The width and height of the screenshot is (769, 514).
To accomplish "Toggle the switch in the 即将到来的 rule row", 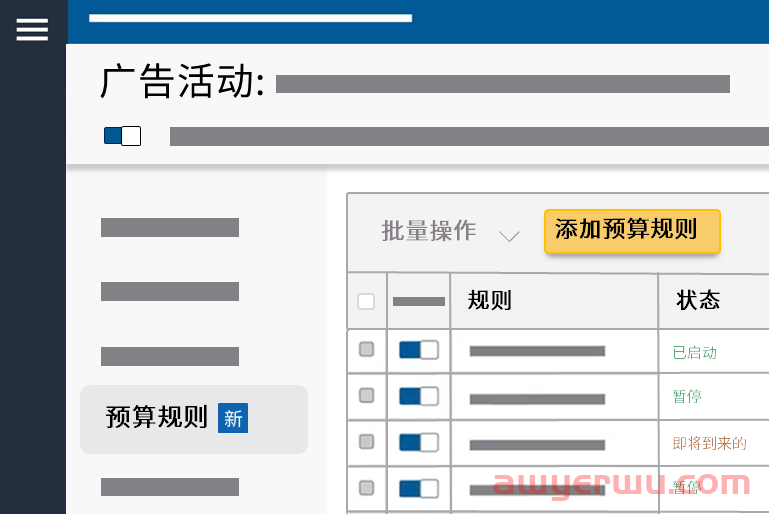I will pos(419,442).
